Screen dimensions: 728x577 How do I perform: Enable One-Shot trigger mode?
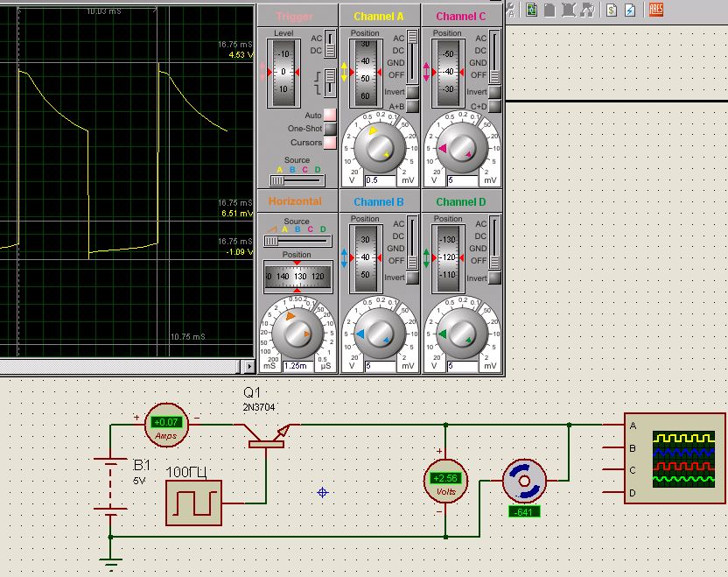click(x=330, y=129)
